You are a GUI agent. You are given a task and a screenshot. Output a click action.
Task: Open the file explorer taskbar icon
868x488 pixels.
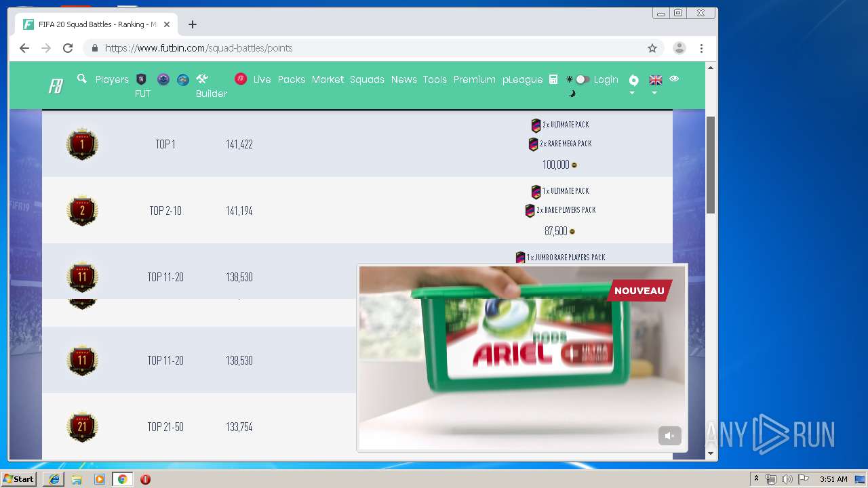click(77, 479)
